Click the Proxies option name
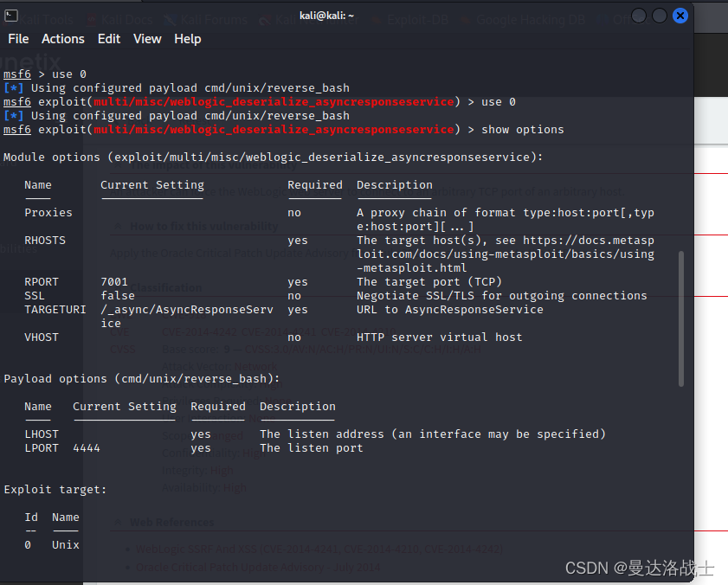The image size is (728, 585). 48,213
